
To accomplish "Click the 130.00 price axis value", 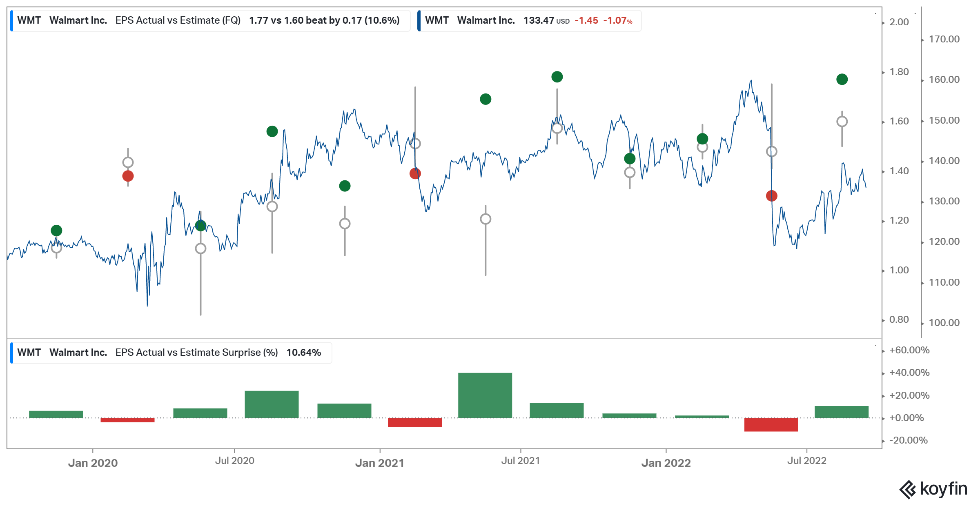I will (944, 201).
